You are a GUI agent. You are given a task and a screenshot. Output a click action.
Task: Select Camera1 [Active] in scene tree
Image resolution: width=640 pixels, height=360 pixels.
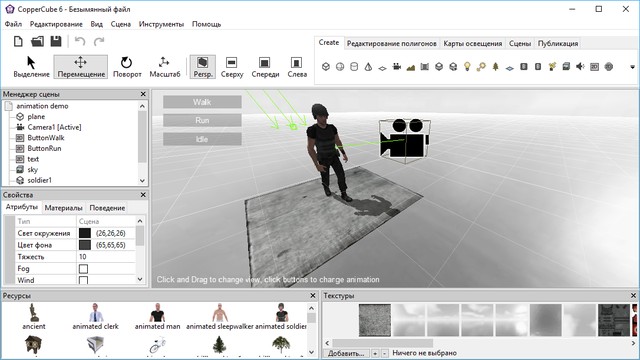(x=54, y=127)
